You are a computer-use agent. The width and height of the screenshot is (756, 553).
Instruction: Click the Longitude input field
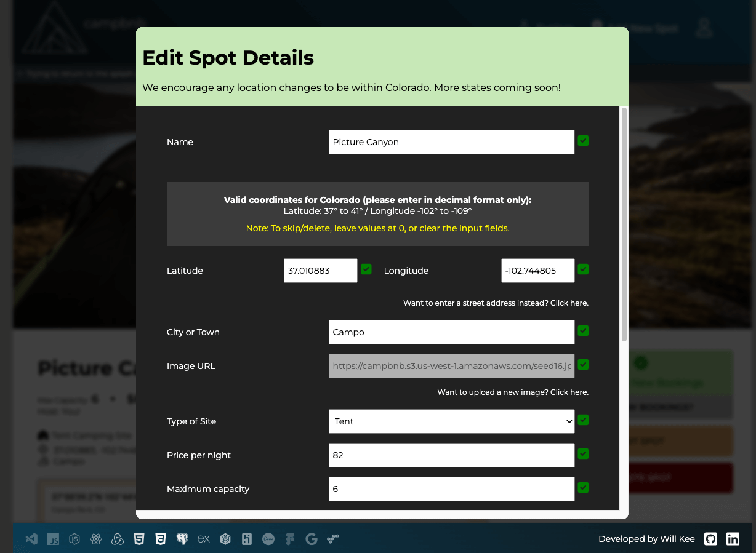pyautogui.click(x=537, y=271)
